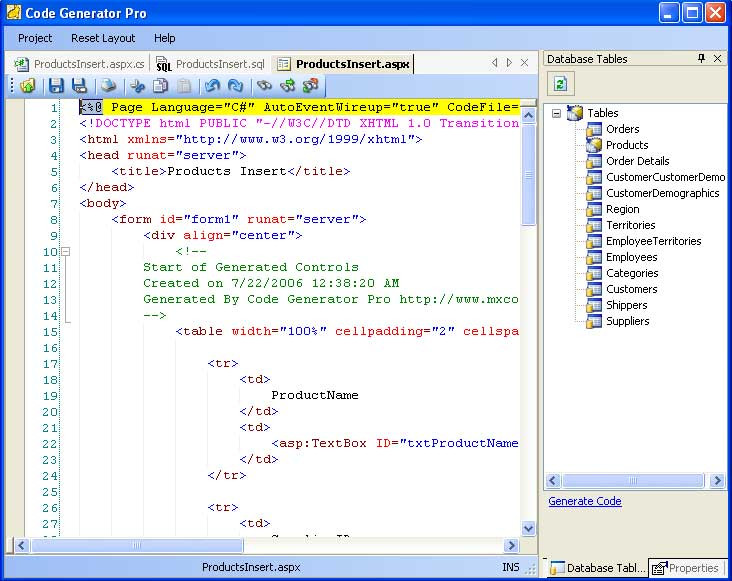Click the Cut scissors icon
Viewport: 732px width, 581px height.
[x=138, y=86]
